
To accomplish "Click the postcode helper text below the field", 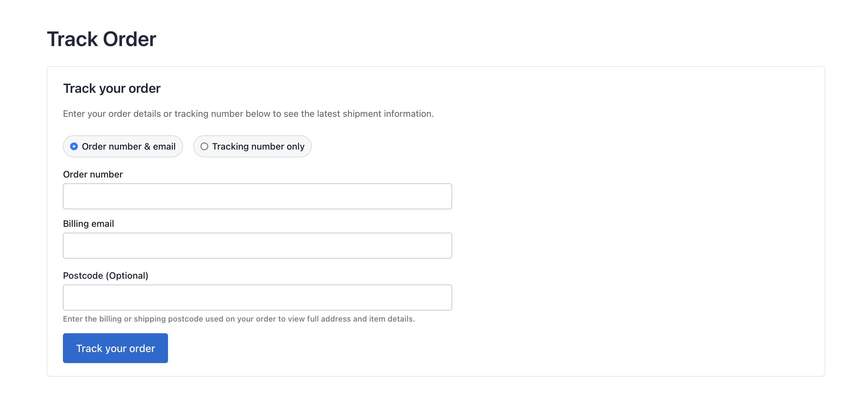I will point(239,318).
